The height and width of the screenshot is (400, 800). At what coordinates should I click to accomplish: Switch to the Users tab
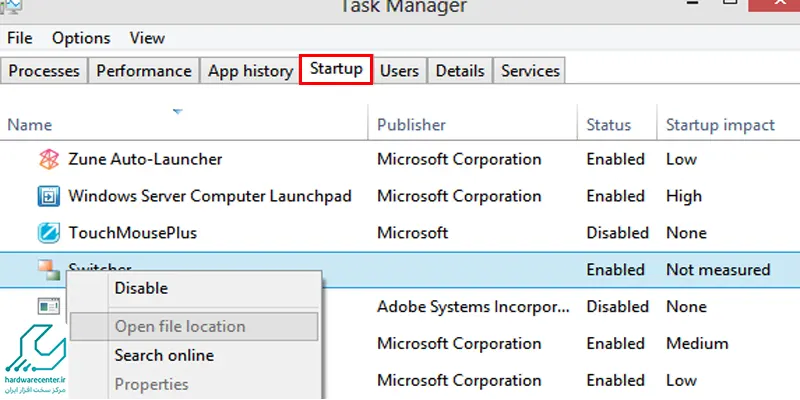[x=399, y=70]
